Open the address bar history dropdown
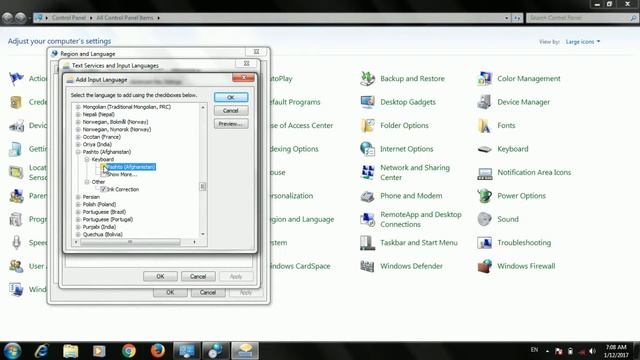Viewport: 640px width, 360px height. click(507, 18)
